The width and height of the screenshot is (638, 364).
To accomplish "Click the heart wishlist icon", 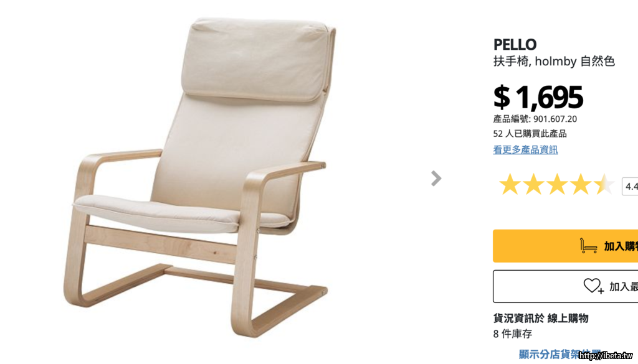I will pyautogui.click(x=593, y=286).
